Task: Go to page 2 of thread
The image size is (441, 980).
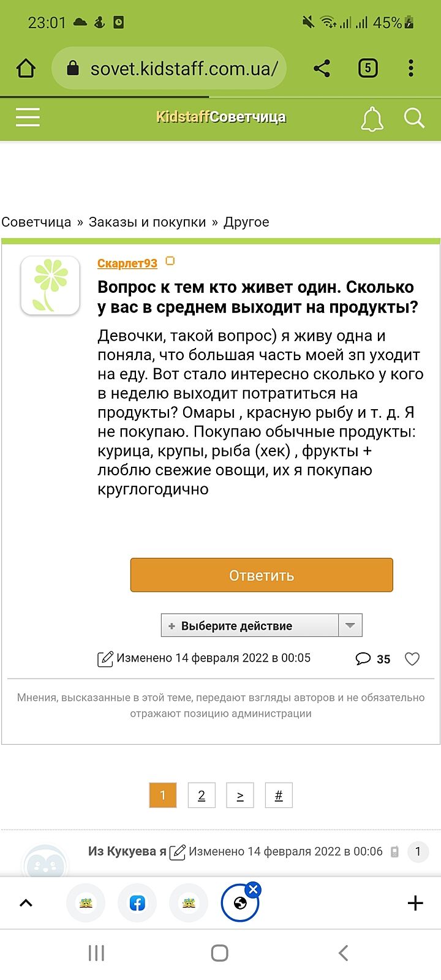Action: 202,796
